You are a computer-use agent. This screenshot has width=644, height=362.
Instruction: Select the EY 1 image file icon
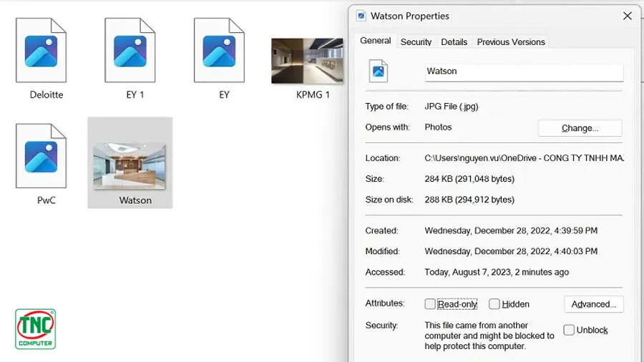[130, 50]
